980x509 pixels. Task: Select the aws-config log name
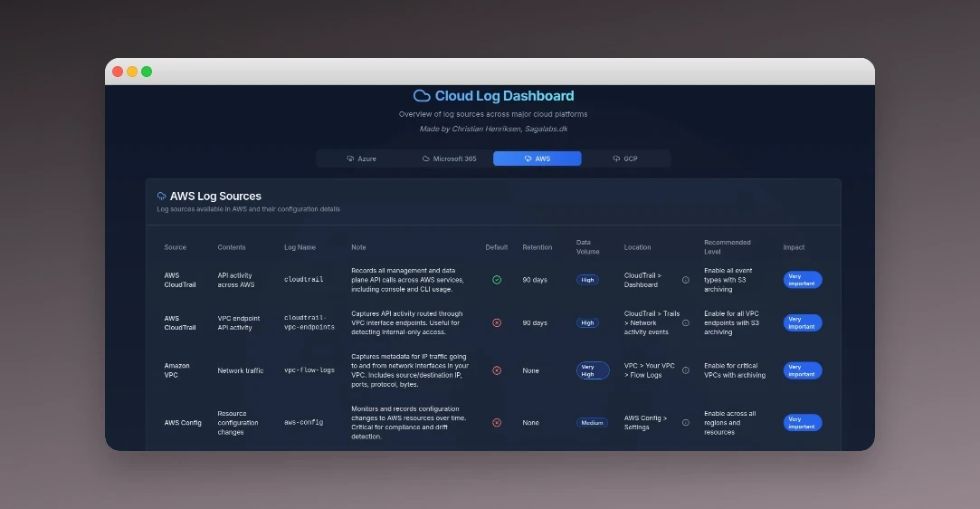click(x=304, y=423)
